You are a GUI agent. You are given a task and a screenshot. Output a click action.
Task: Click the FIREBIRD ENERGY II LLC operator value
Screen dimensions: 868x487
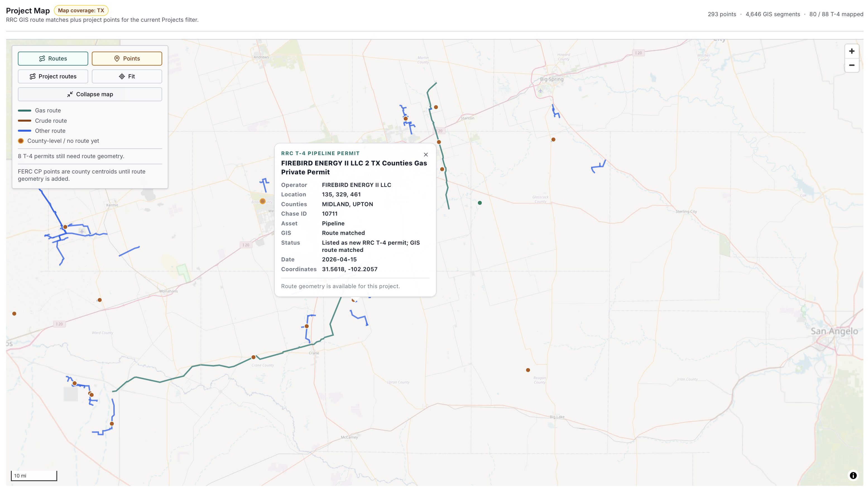pyautogui.click(x=356, y=185)
